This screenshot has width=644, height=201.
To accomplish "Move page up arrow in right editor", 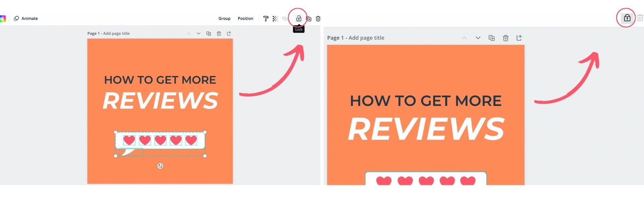I will coord(464,38).
